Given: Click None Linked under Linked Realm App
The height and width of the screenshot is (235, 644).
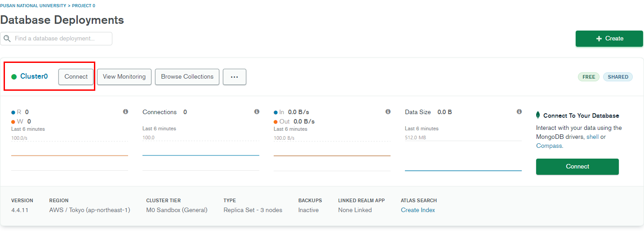Looking at the screenshot, I should (355, 210).
